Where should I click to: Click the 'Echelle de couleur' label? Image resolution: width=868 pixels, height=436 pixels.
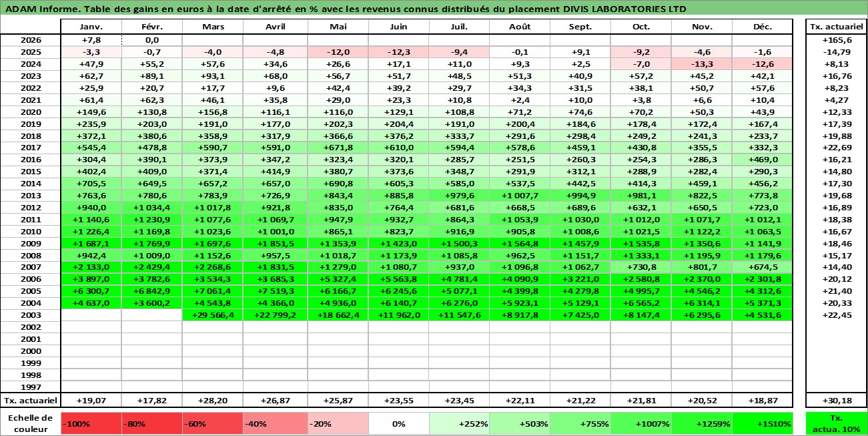31,423
